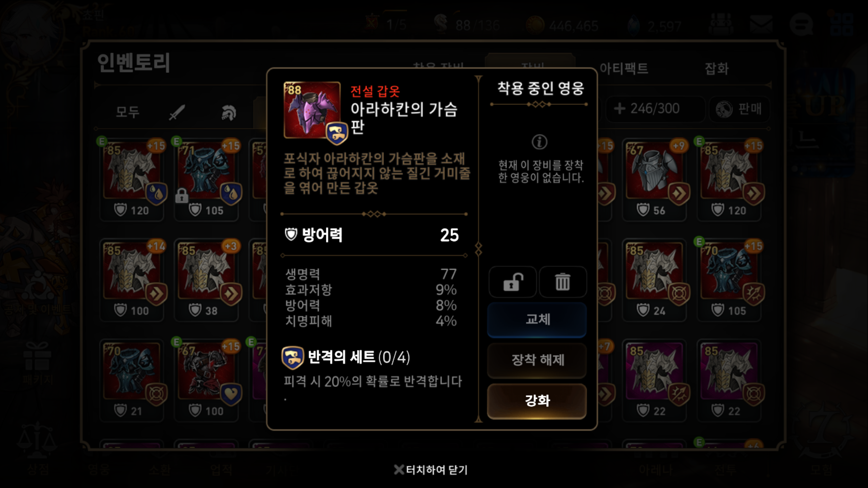This screenshot has width=868, height=488.
Task: Click the 교체 replace button
Action: tap(537, 320)
